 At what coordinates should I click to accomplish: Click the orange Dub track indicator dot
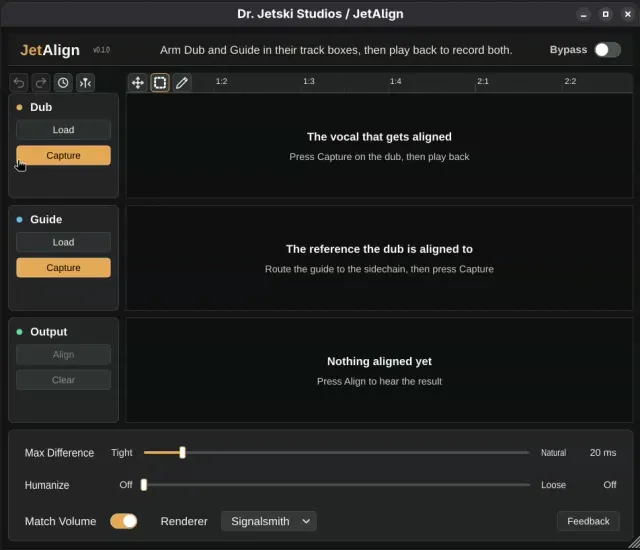point(19,107)
